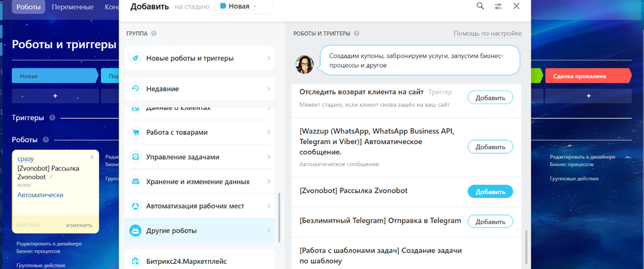This screenshot has height=269, width=644.
Task: Add Отследить возврат клиента на сайт trigger
Action: click(x=490, y=98)
